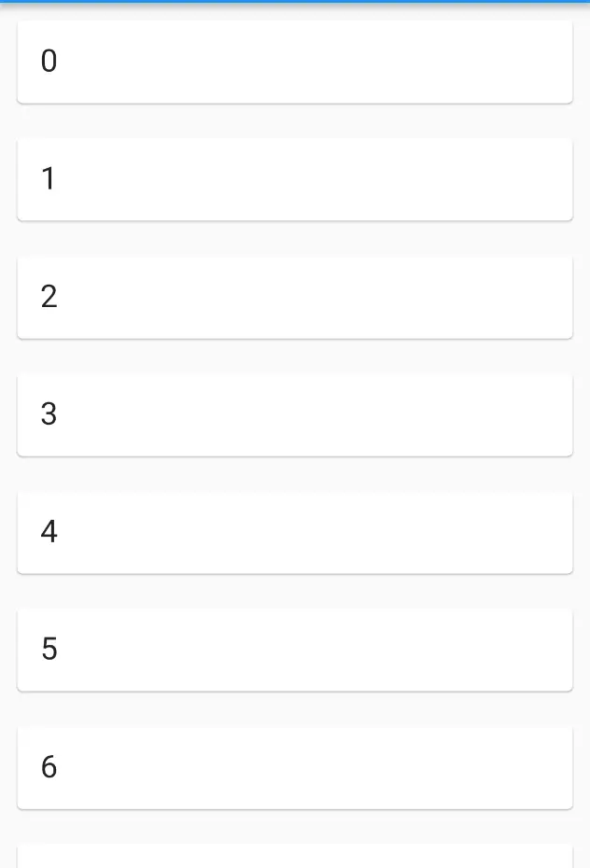Tap the card labeled 4
Viewport: 590px width, 868px height.
coord(295,532)
